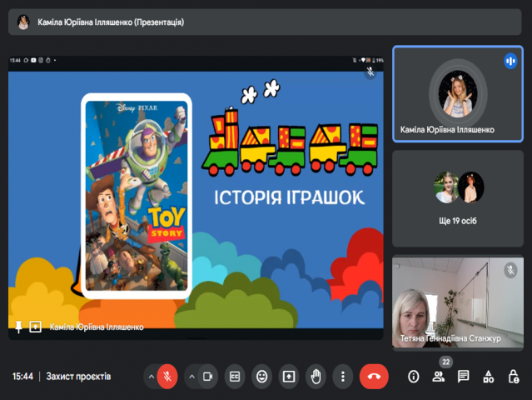The width and height of the screenshot is (532, 400).
Task: Open chat with everyone
Action: point(463,376)
